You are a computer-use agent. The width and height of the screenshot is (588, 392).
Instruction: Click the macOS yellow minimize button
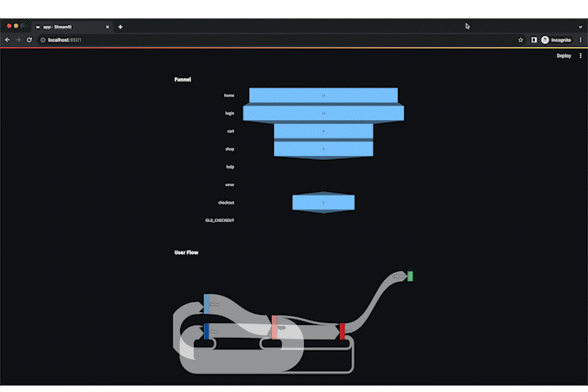pos(17,26)
